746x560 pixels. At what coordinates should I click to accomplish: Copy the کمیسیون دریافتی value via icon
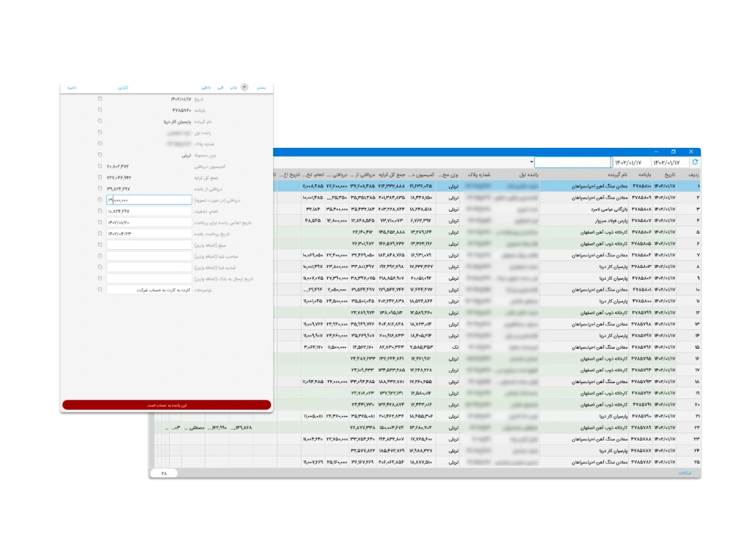(100, 166)
